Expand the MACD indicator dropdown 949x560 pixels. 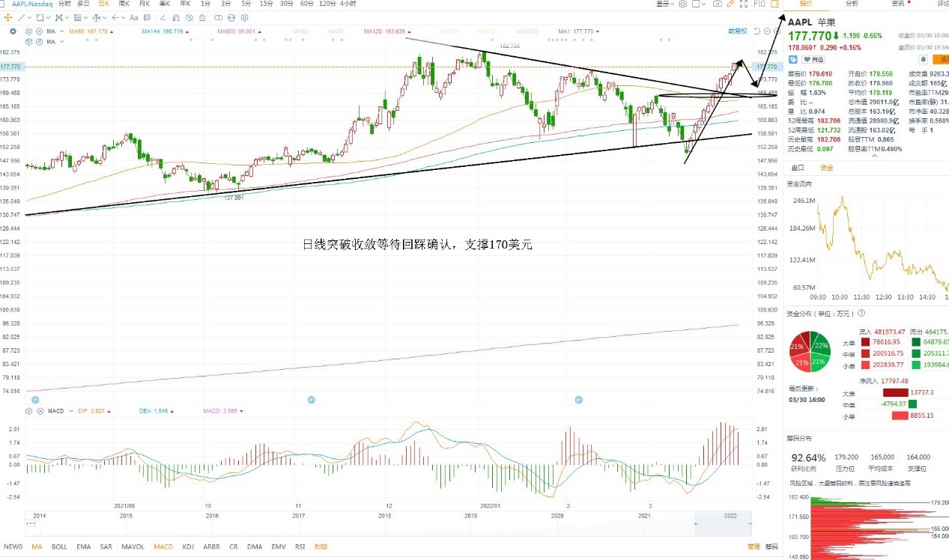click(70, 411)
